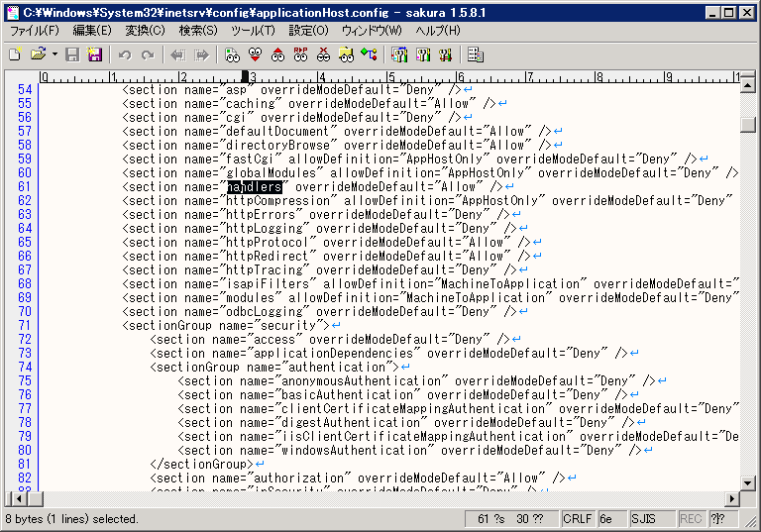Undo the last edit
The width and height of the screenshot is (761, 532).
click(125, 54)
